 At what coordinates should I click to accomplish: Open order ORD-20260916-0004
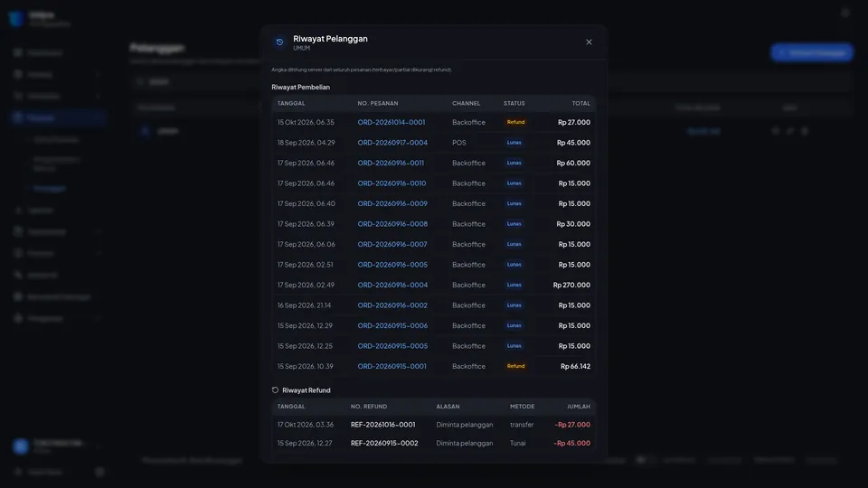tap(392, 285)
